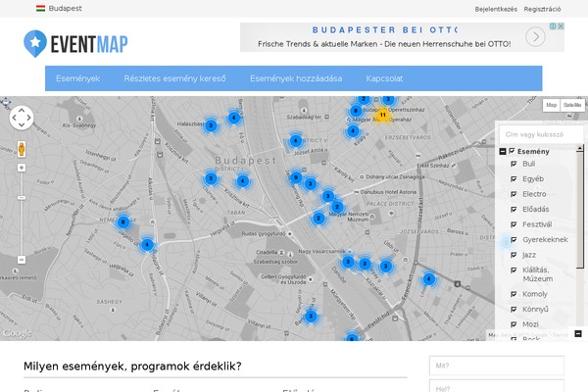Click the Citadella map label
This screenshot has width=588, height=392.
[x=267, y=252]
